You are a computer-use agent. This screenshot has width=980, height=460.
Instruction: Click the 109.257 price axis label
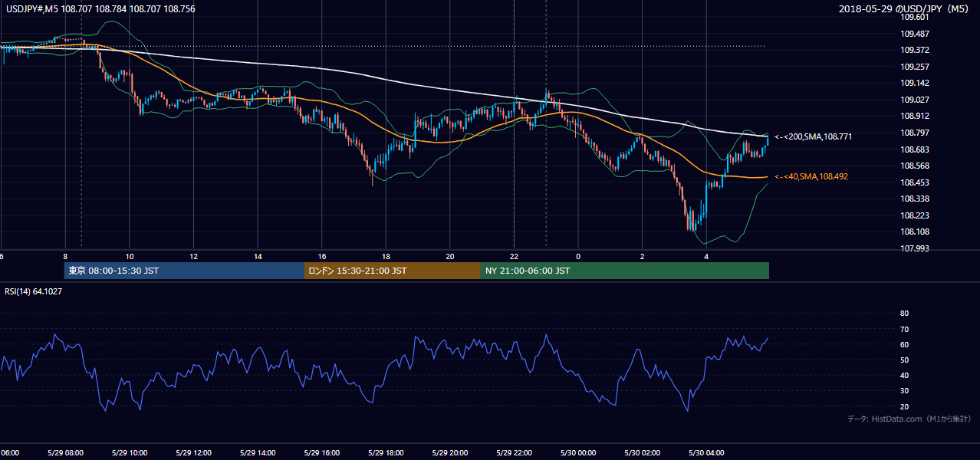(914, 67)
